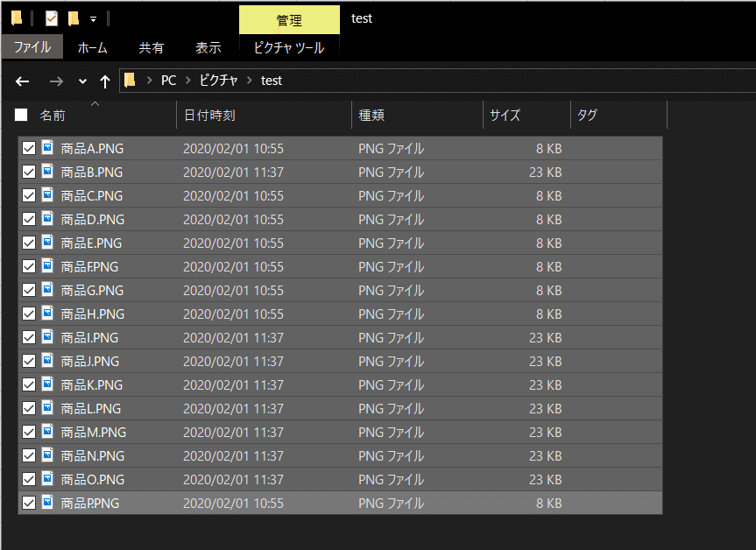Click the 商品H.PNG file icon
Screen dimensions: 756x550
tap(47, 313)
